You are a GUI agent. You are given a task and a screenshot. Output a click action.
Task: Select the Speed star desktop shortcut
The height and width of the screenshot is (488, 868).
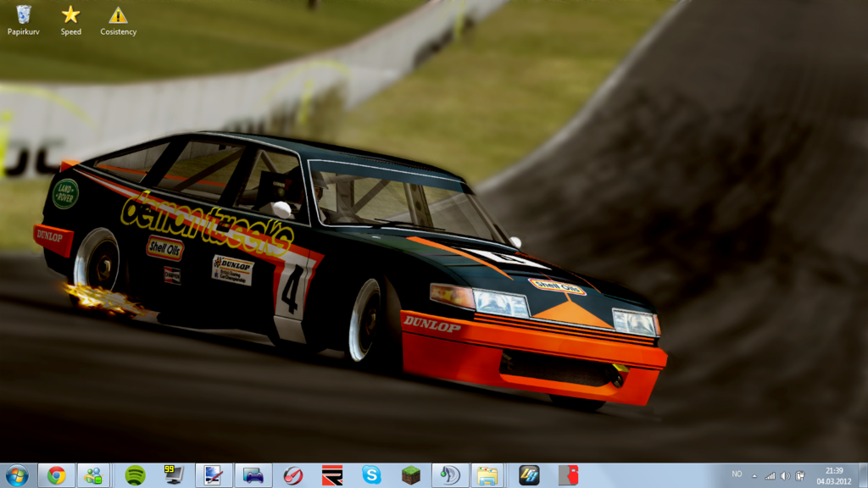(x=71, y=20)
